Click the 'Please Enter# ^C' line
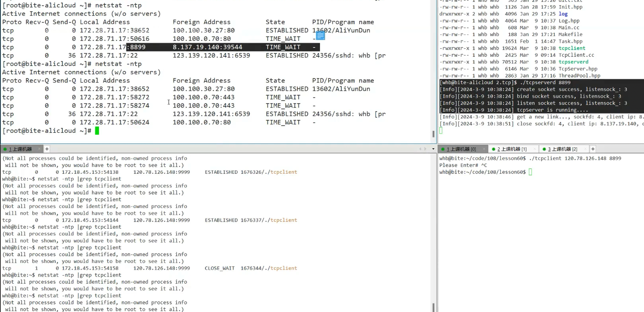644x312 pixels. tap(463, 165)
